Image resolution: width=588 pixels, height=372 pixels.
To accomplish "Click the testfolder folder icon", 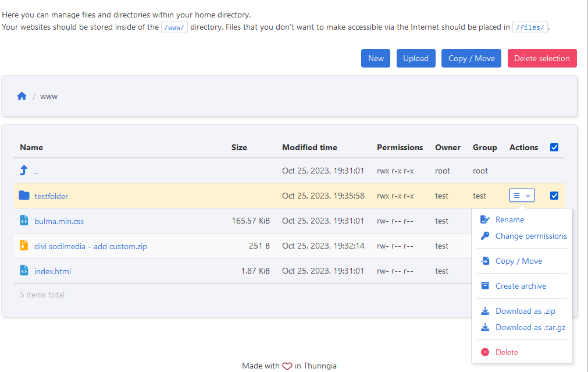I will 24,196.
